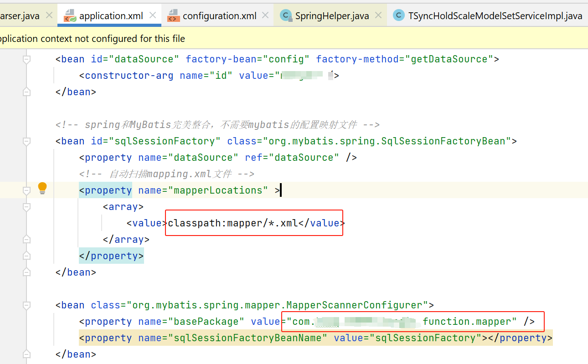The height and width of the screenshot is (364, 588).
Task: Open the SpringHelper.java tab
Action: click(x=332, y=16)
